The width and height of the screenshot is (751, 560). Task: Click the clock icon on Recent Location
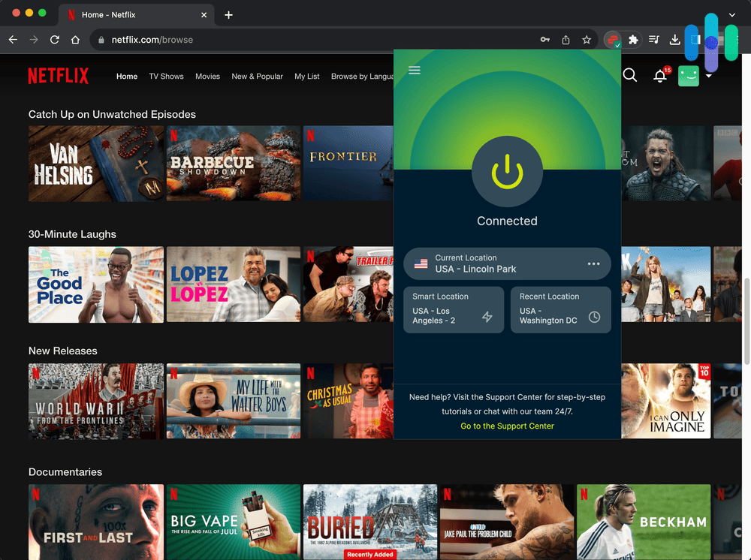(594, 318)
